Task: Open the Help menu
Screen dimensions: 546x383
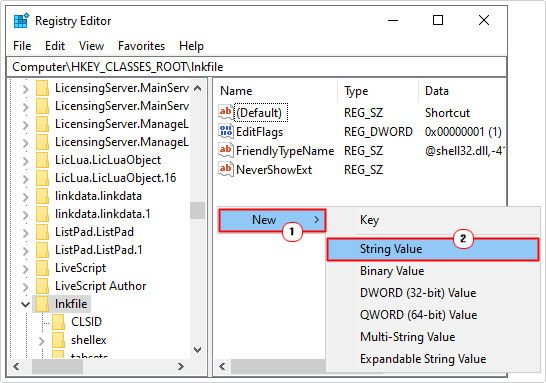Action: point(191,46)
